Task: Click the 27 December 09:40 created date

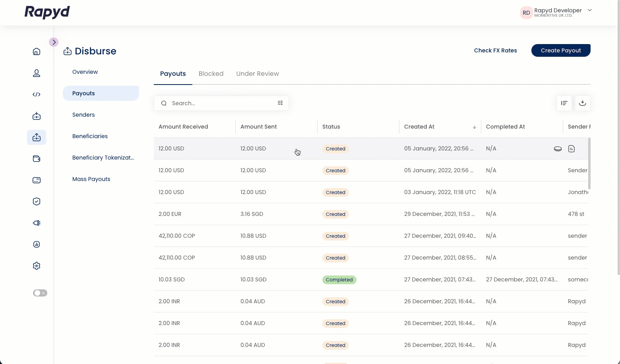Action: pyautogui.click(x=440, y=236)
